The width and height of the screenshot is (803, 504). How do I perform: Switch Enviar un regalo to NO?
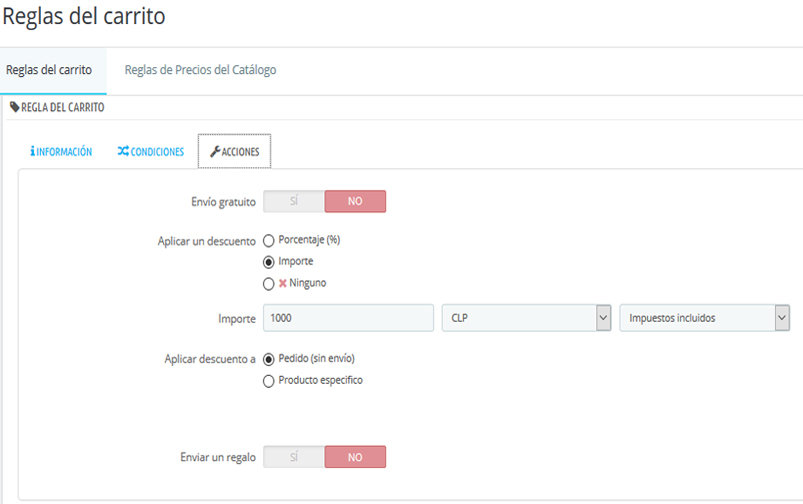tap(355, 456)
